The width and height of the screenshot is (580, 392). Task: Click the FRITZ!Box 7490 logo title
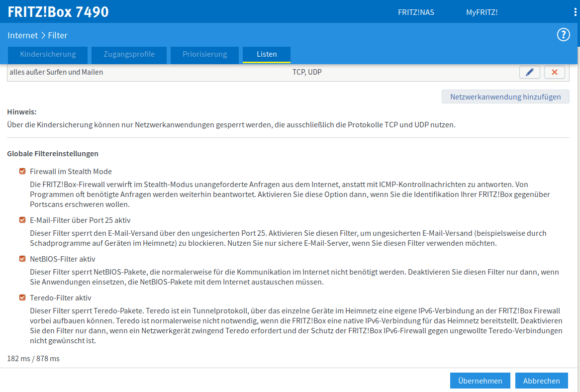pos(58,12)
